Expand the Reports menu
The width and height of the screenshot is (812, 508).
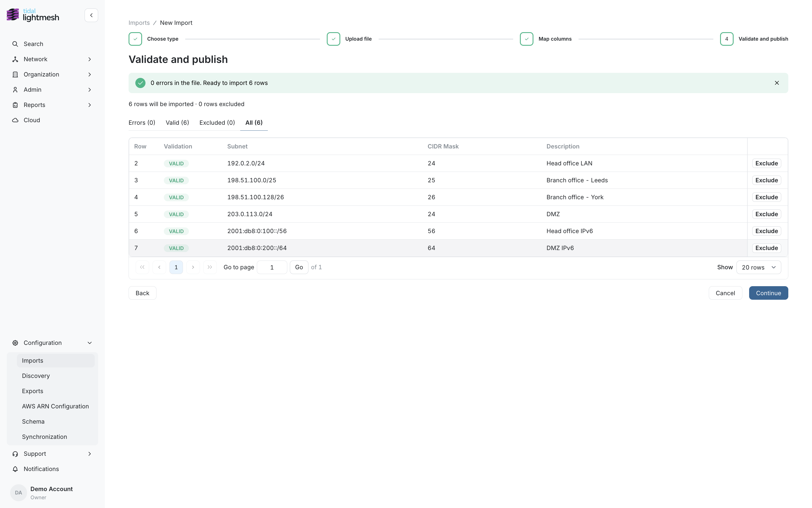pos(52,105)
